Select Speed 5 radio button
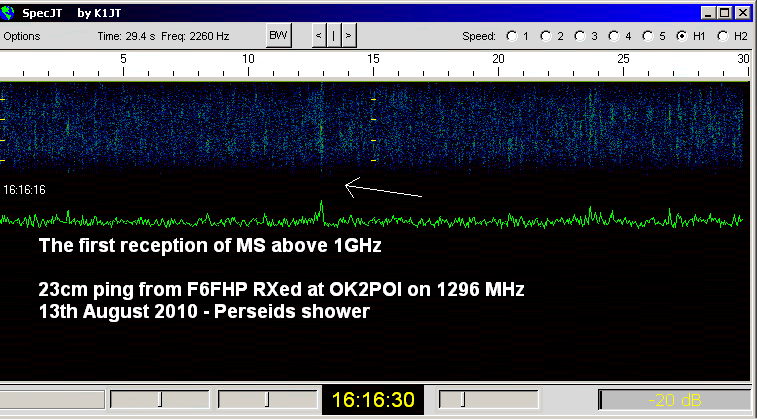 click(647, 36)
